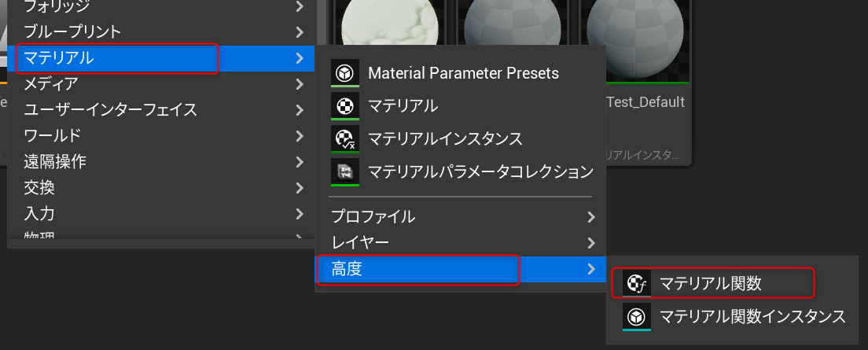868x350 pixels.
Task: Click the arrow beside ワールド
Action: coord(300,136)
